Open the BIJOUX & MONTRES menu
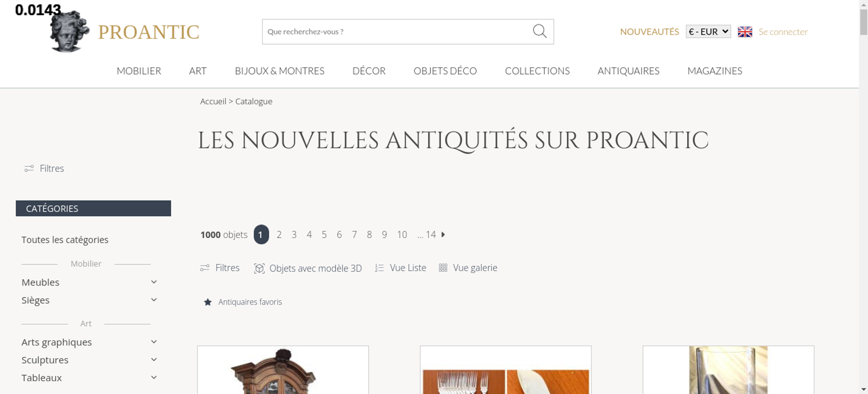868x394 pixels. (279, 71)
